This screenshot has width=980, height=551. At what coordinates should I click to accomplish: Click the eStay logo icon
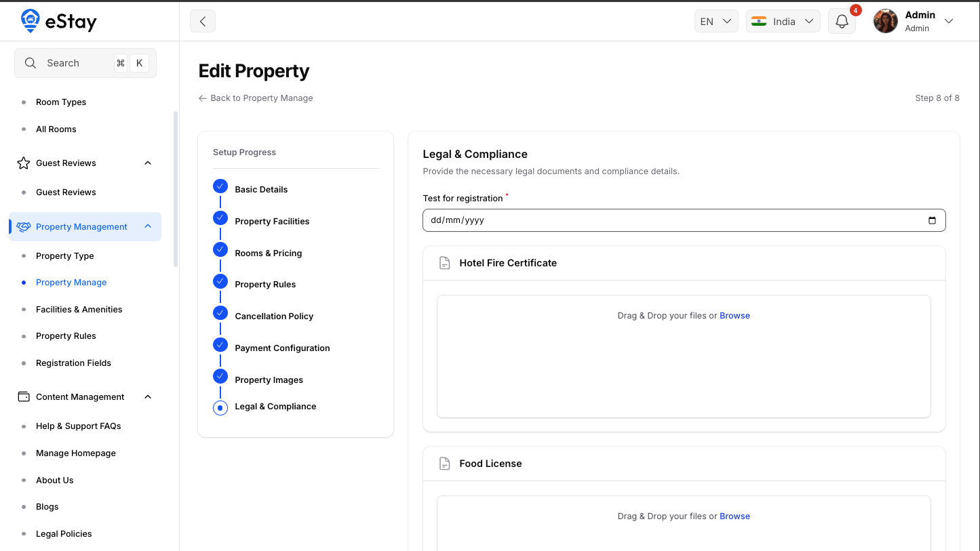31,21
